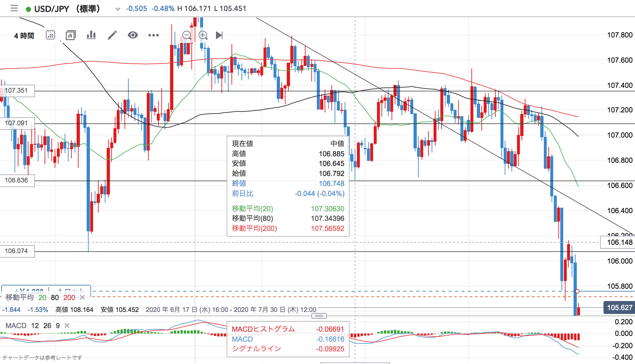Viewport: 635px width, 364px height.
Task: Click the 106.148 crosshair price label
Action: click(618, 242)
